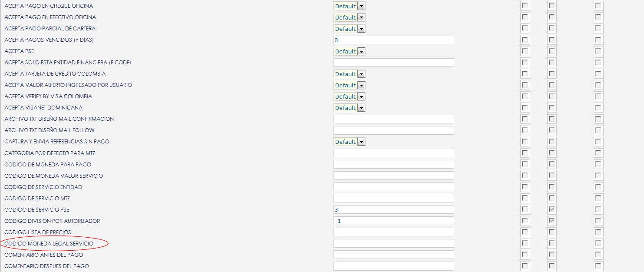Viewport: 644px width, 272px height.
Task: Check the last checkbox for ACEPTA PAGO PARCIAL DE CARTERA
Action: pos(598,29)
